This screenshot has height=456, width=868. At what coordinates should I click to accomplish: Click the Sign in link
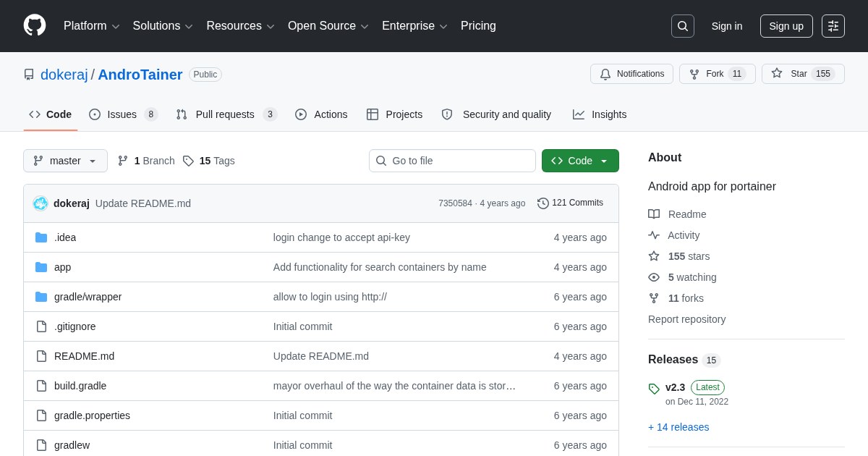[727, 26]
